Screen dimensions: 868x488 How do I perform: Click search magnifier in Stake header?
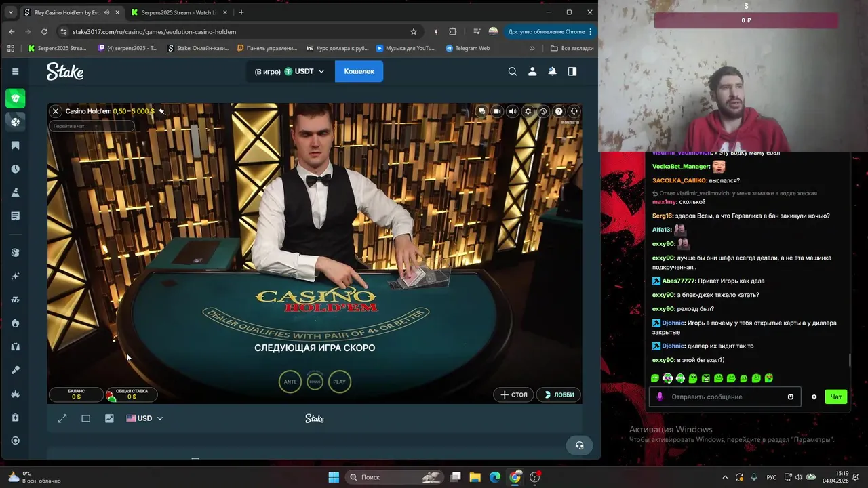pyautogui.click(x=513, y=71)
